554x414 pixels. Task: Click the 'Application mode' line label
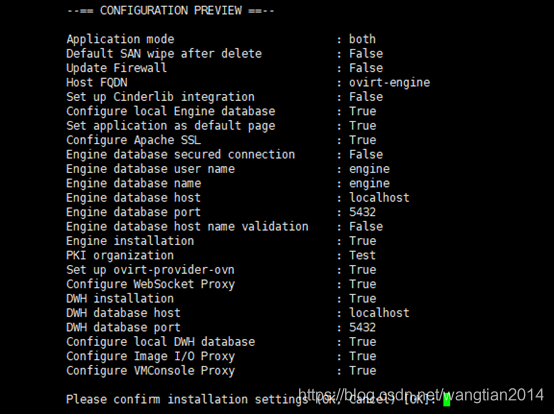pyautogui.click(x=120, y=39)
